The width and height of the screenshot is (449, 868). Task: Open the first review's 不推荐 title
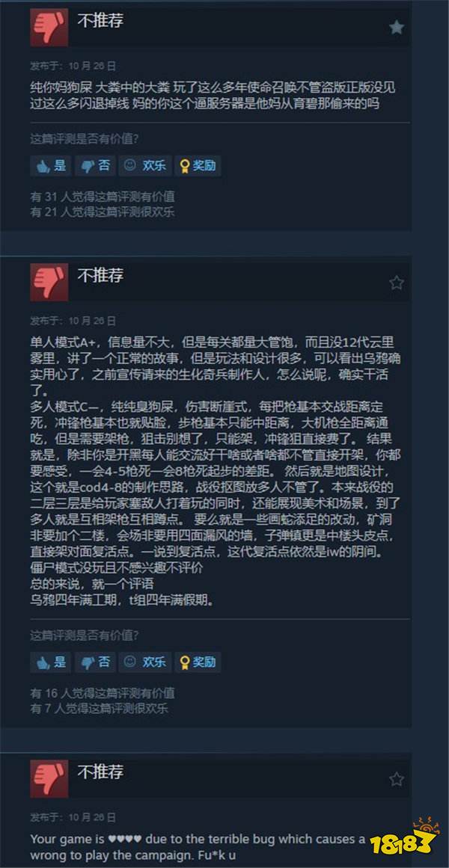pos(100,21)
